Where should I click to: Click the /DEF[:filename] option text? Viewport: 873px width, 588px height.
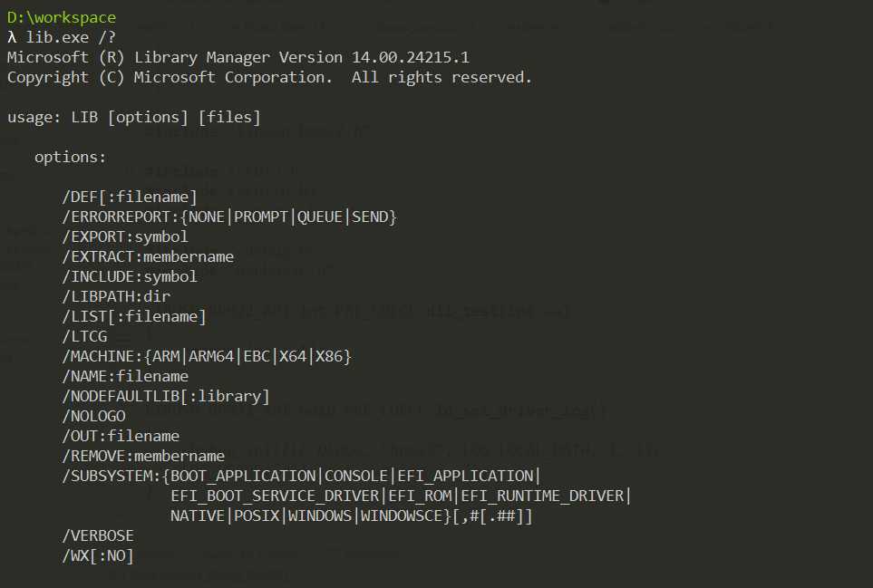point(130,197)
